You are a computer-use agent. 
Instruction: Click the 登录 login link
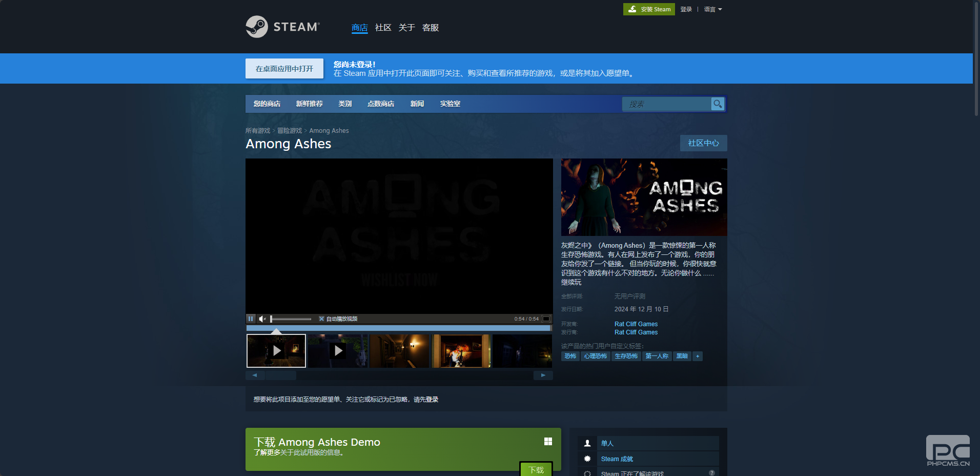point(686,9)
